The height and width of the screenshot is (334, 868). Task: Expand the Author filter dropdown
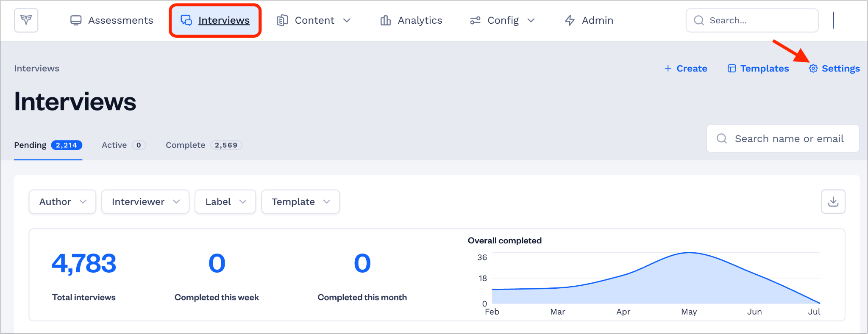(62, 202)
